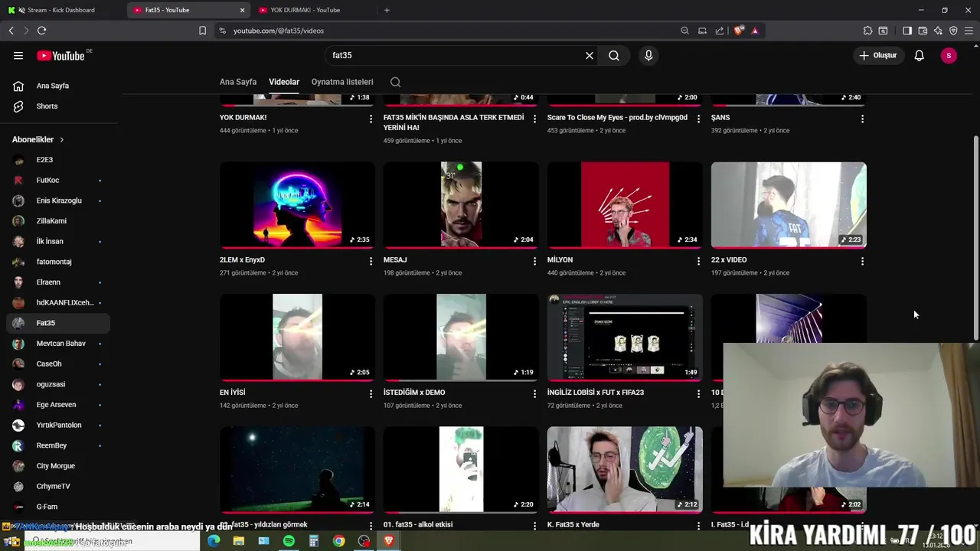
Task: Open a new browser tab
Action: coord(387,10)
